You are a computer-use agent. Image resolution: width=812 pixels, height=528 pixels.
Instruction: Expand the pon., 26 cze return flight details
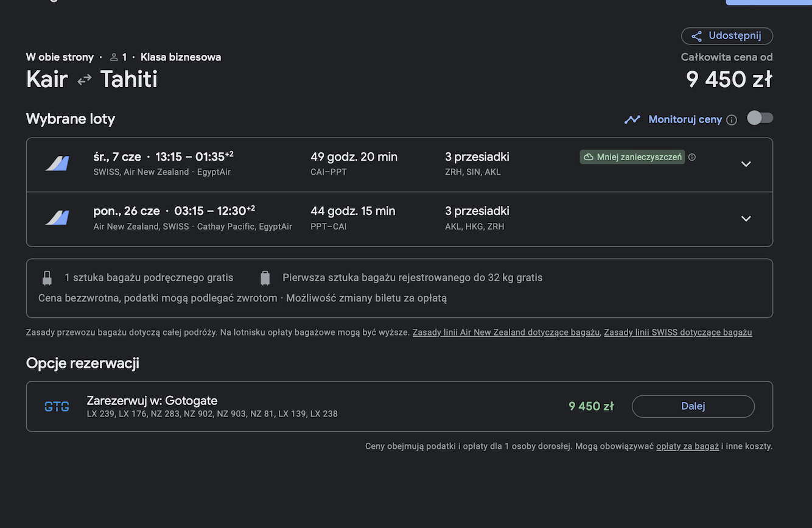coord(746,219)
